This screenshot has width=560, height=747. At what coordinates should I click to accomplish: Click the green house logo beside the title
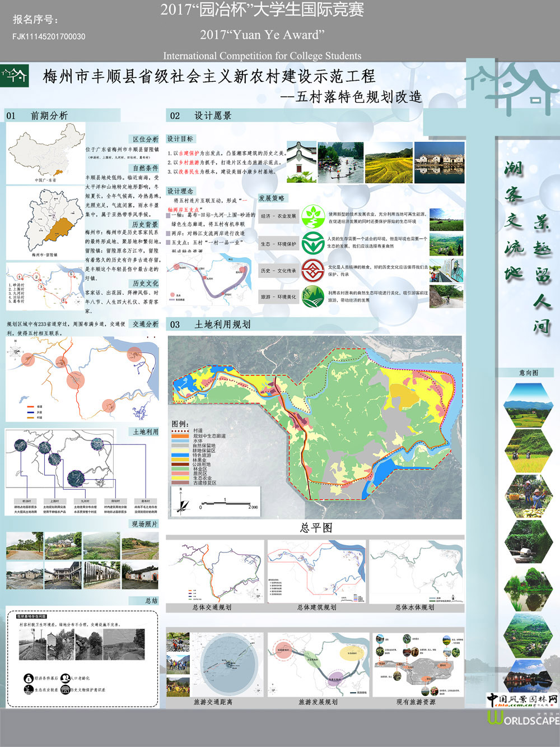(x=15, y=75)
